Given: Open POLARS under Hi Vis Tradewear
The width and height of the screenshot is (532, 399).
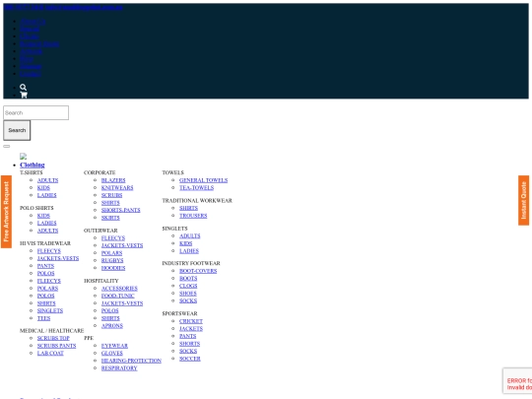Looking at the screenshot, I should [x=48, y=289].
